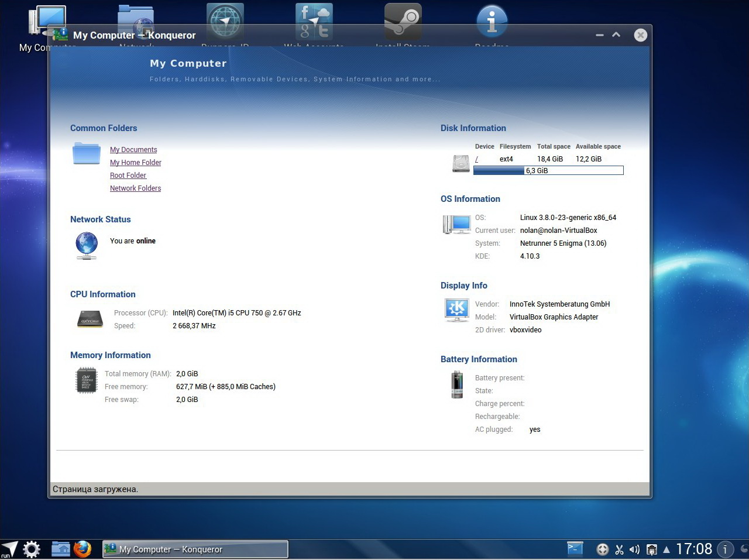Click the 18,4 GiB total space cell
749x560 pixels.
pyautogui.click(x=550, y=159)
